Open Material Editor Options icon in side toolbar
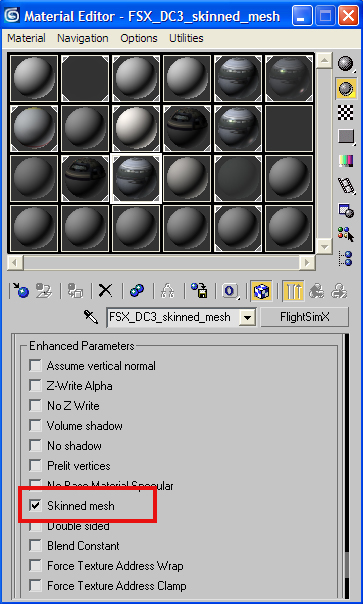 tap(346, 210)
